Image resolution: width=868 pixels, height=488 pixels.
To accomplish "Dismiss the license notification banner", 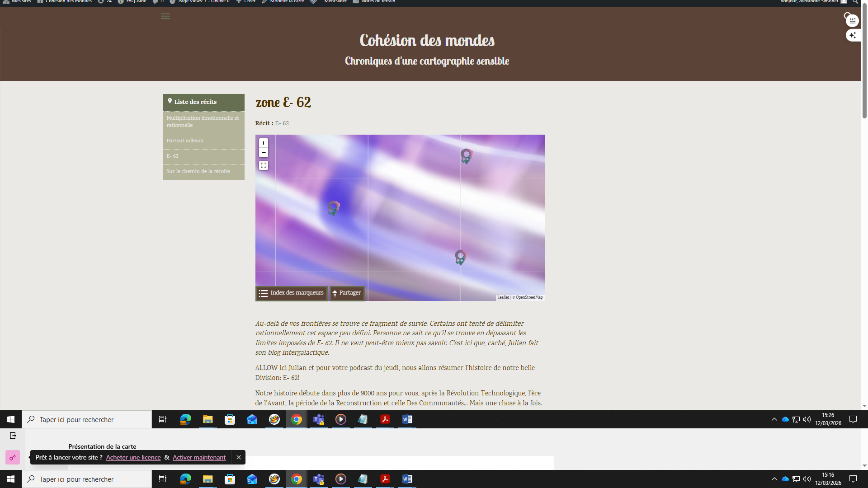I will click(x=239, y=458).
